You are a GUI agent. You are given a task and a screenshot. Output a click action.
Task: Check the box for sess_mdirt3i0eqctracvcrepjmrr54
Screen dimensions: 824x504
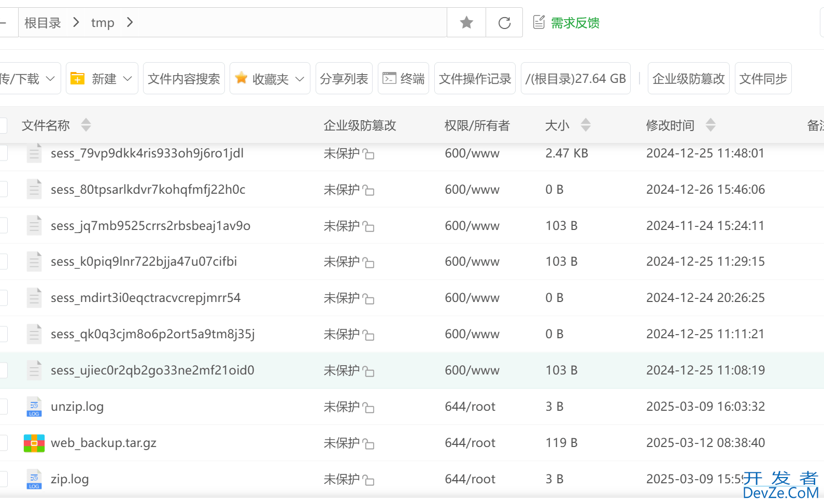3,297
